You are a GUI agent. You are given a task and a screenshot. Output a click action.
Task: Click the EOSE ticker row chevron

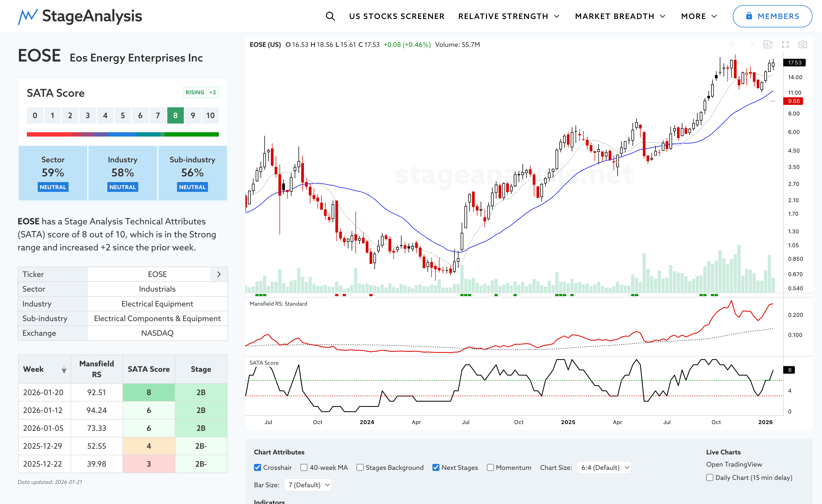(x=219, y=274)
